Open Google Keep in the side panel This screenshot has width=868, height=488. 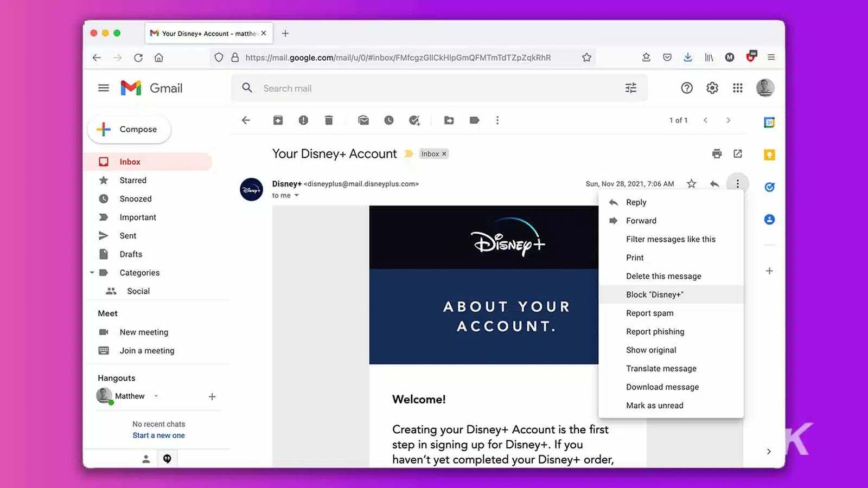coord(769,155)
